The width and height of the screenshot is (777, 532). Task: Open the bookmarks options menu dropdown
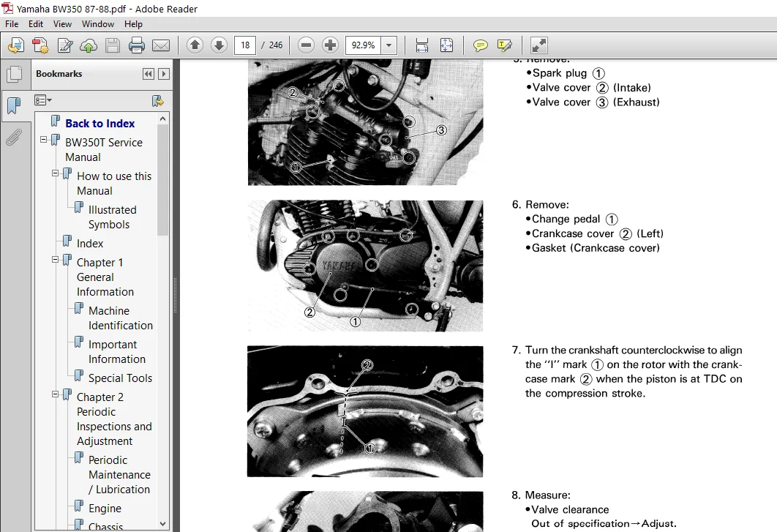[x=43, y=101]
